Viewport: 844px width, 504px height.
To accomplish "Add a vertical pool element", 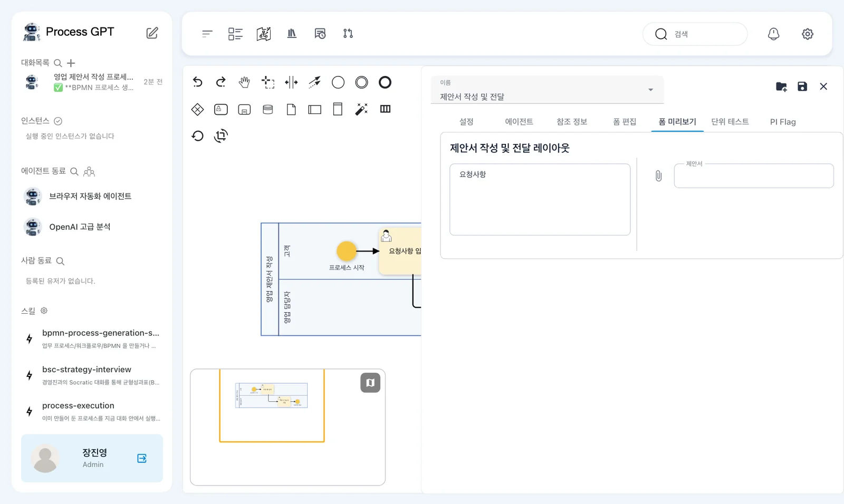I will pyautogui.click(x=338, y=109).
